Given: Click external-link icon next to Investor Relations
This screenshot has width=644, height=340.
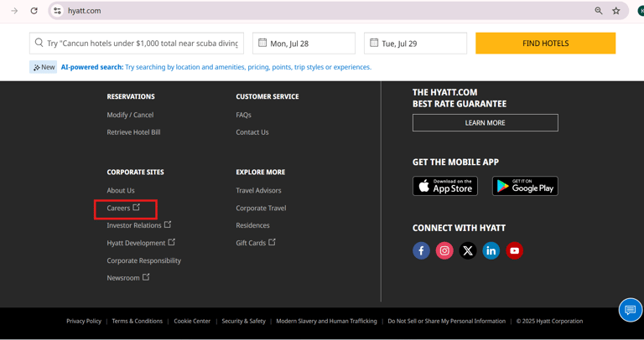Looking at the screenshot, I should point(168,224).
